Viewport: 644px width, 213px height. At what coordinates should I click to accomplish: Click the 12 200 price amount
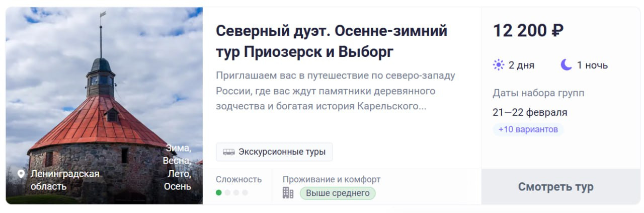[x=520, y=31]
